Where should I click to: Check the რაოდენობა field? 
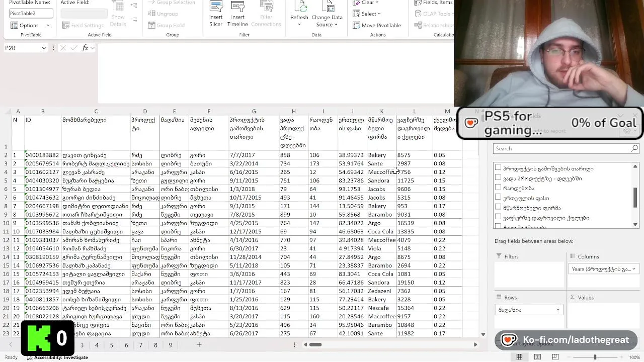[498, 188]
